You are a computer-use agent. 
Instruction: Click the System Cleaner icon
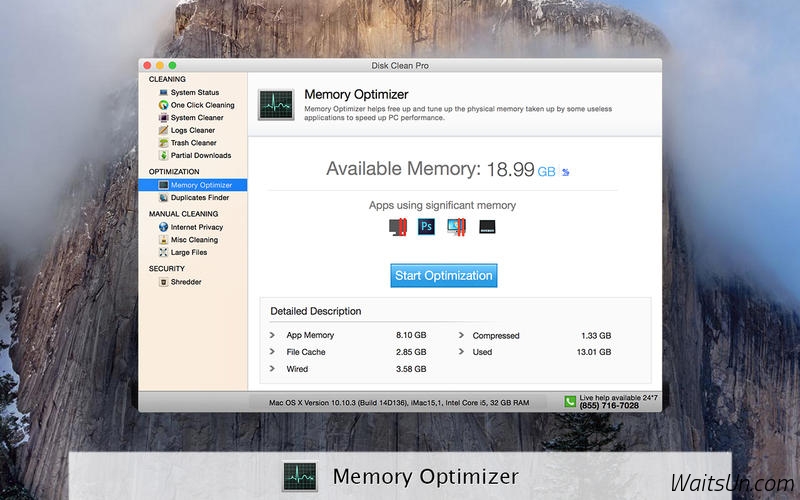click(x=163, y=118)
